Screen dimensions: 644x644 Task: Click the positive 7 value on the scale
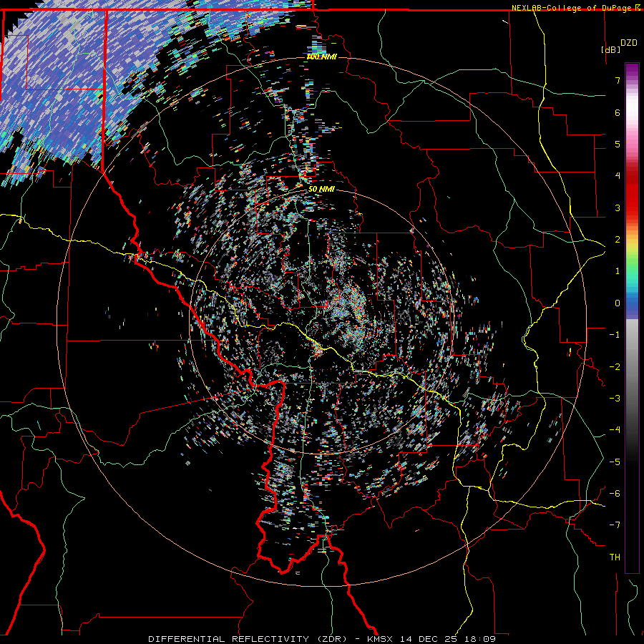(618, 80)
